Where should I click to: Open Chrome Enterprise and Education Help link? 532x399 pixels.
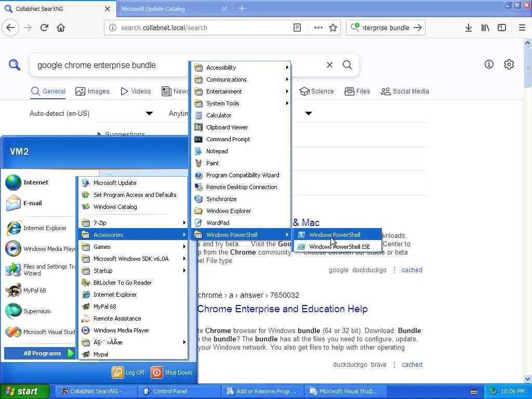pyautogui.click(x=282, y=309)
